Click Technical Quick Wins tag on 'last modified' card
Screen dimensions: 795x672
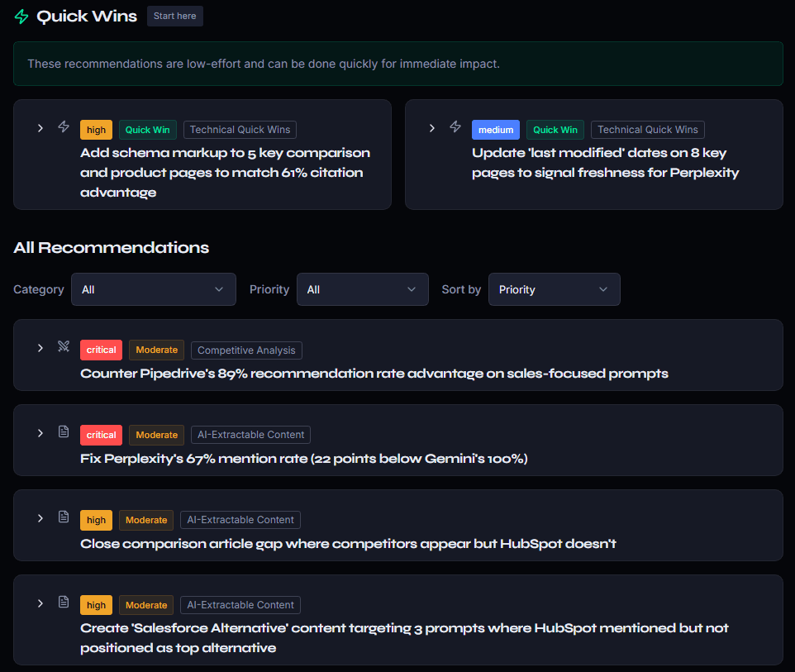click(x=647, y=130)
